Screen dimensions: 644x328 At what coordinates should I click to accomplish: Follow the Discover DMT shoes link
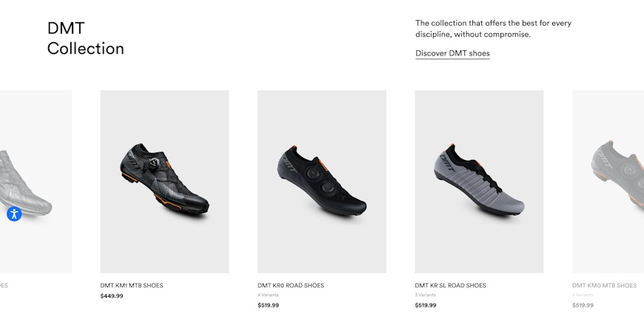[x=452, y=53]
